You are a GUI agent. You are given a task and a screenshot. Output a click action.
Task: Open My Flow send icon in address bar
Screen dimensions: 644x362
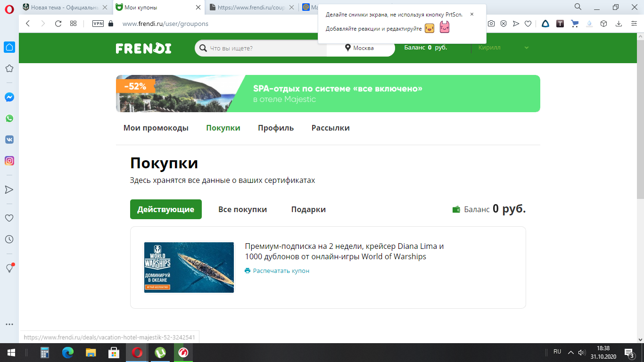coord(516,24)
